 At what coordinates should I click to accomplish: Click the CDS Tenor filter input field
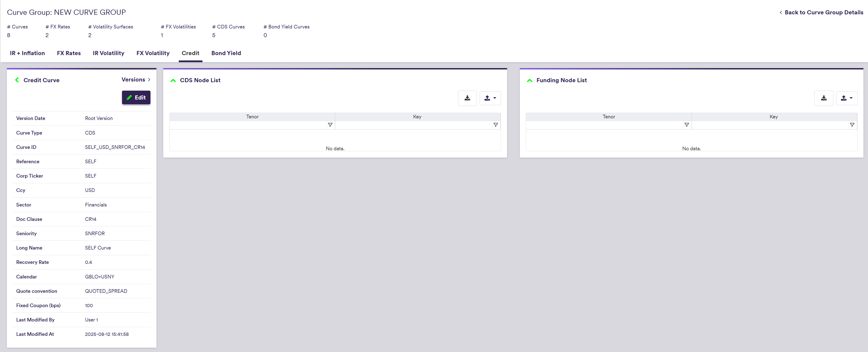click(248, 125)
